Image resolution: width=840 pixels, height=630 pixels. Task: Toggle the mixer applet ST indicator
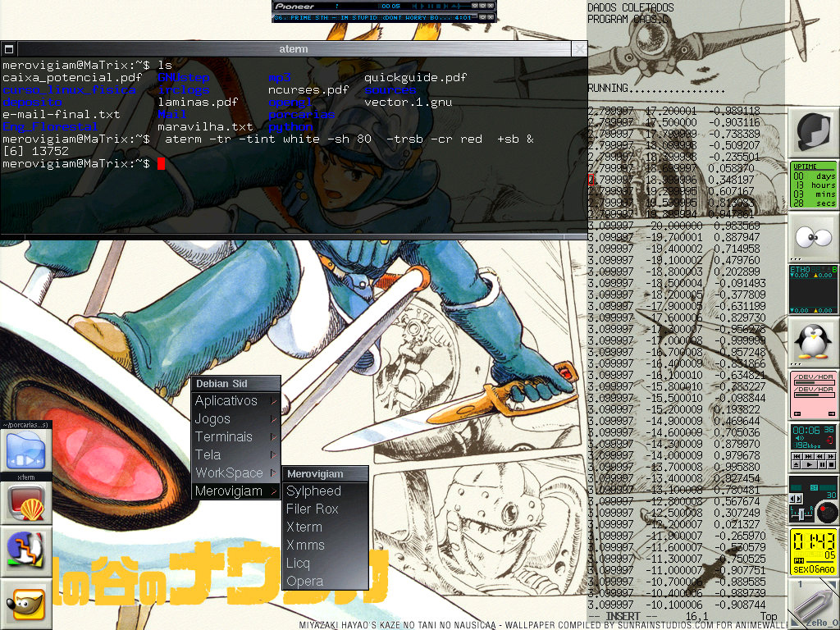(814, 487)
